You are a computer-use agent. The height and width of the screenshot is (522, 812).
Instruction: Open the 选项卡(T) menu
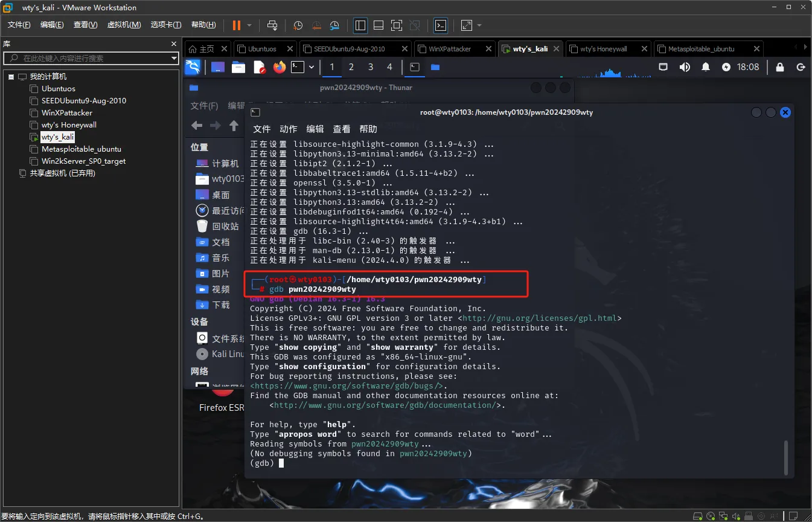pyautogui.click(x=166, y=25)
